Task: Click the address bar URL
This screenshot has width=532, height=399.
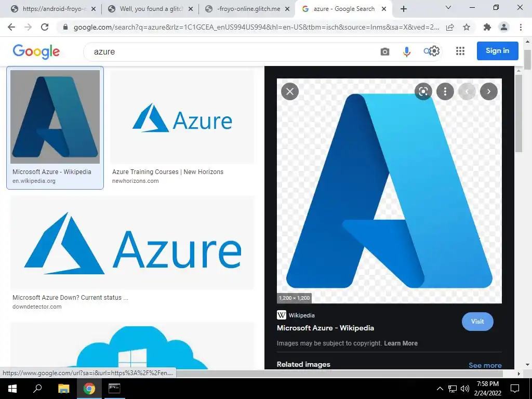Action: [256, 27]
